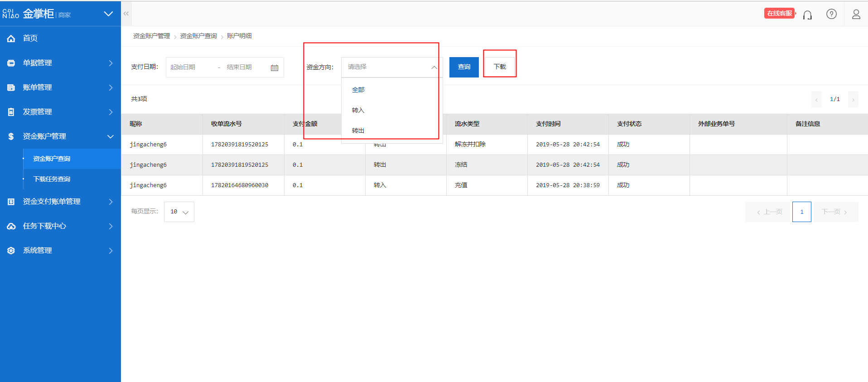This screenshot has width=868, height=382.
Task: Click the cloud icon for 任务下载中心
Action: click(11, 226)
